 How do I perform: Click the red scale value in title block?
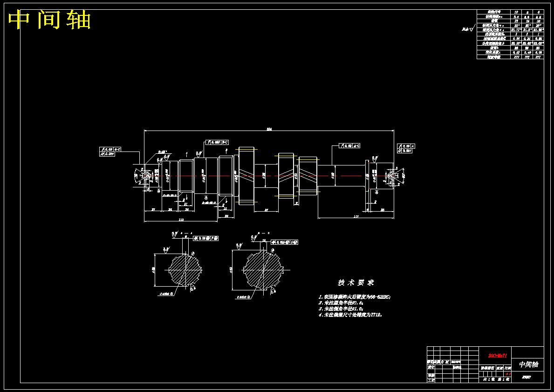pyautogui.click(x=508, y=374)
